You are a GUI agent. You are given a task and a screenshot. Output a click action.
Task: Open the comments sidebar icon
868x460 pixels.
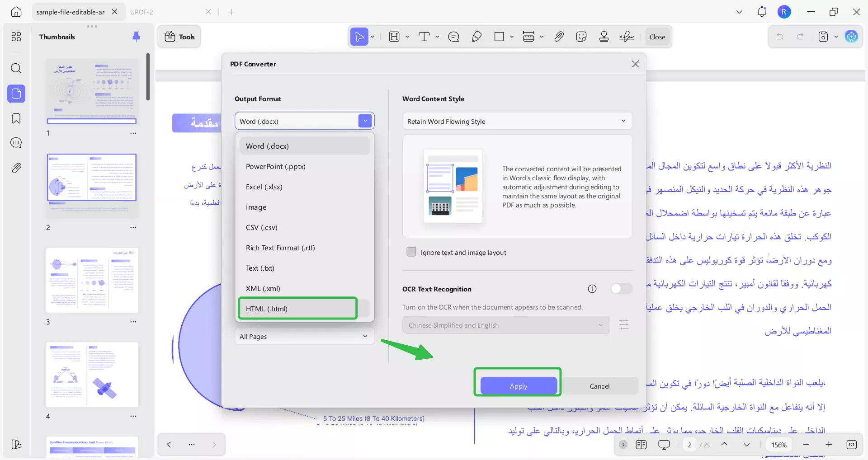16,143
